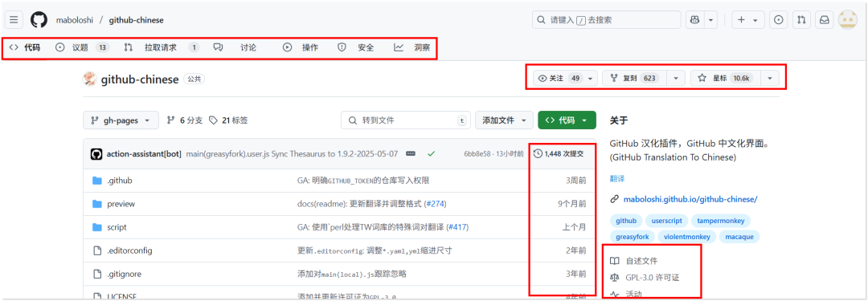
Task: Switch to the 拉取请求 tab
Action: 161,47
